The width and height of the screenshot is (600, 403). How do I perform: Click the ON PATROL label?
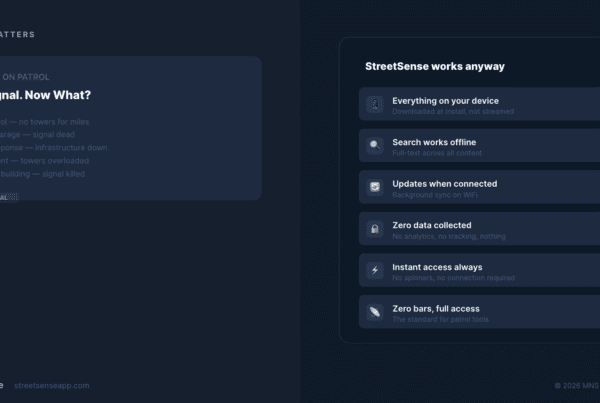click(26, 76)
